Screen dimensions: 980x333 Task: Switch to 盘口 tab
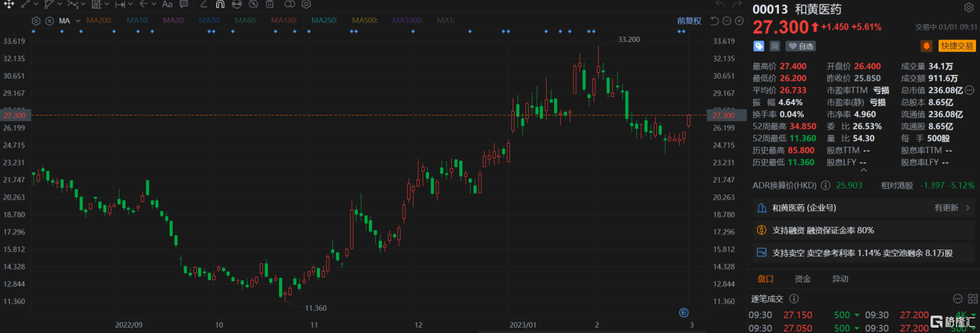pos(765,279)
